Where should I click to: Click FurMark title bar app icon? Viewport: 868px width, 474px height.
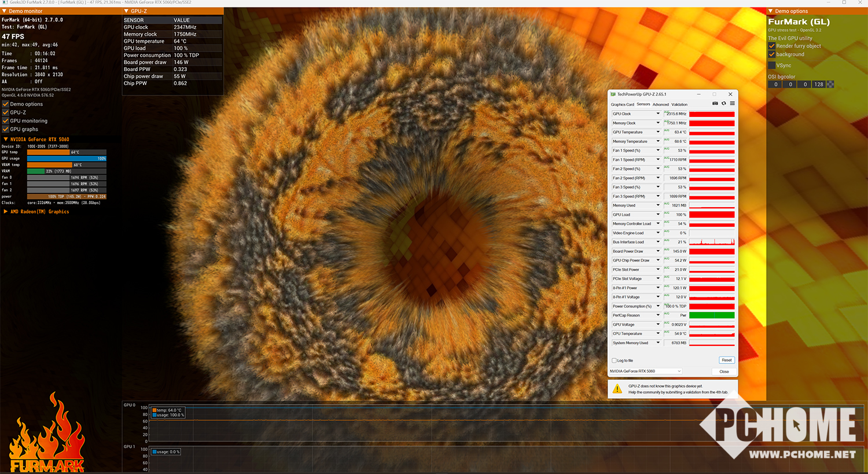point(5,2)
